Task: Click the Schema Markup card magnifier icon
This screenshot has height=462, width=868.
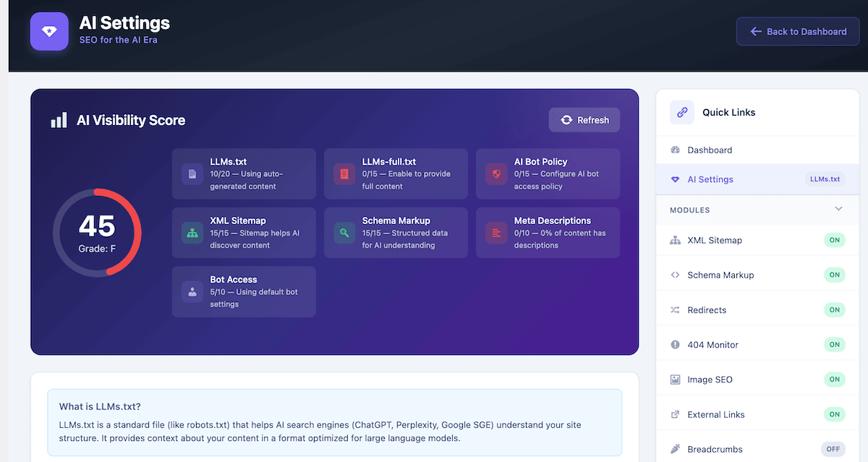Action: point(344,233)
